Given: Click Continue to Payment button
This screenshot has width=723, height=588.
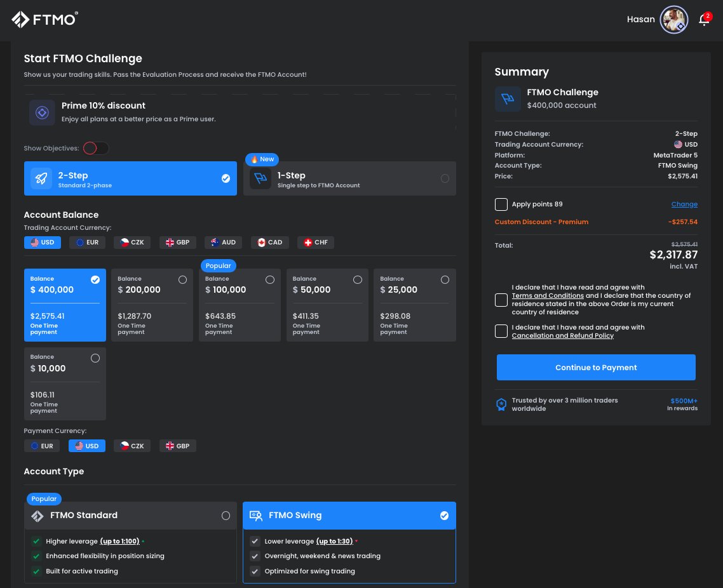Looking at the screenshot, I should coord(596,367).
